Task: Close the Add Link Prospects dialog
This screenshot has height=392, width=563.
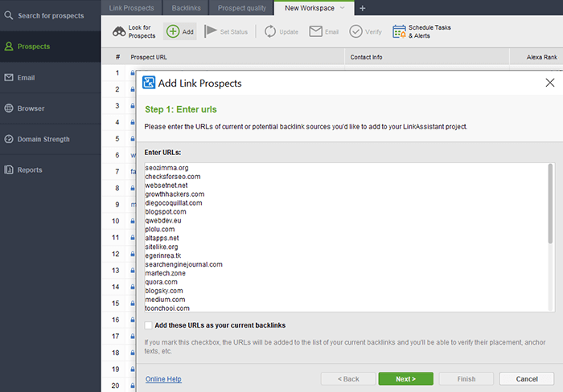Action: pos(549,83)
